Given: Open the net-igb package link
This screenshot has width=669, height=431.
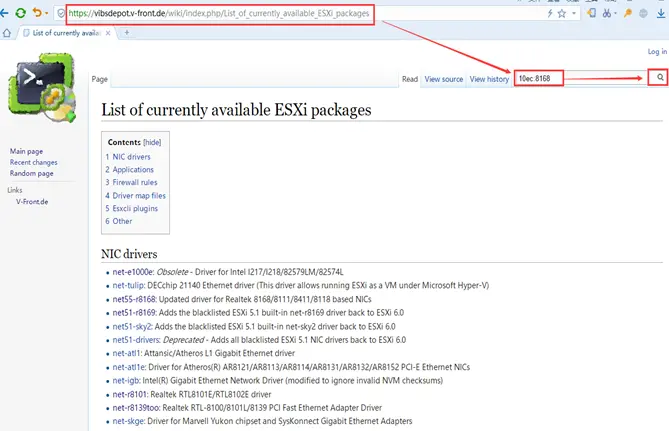Looking at the screenshot, I should click(x=126, y=380).
